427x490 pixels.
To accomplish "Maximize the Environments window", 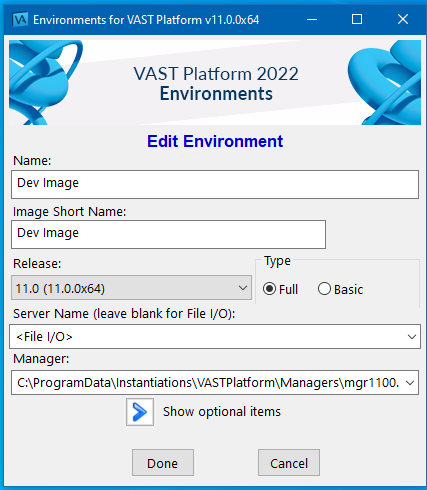I will click(x=357, y=20).
